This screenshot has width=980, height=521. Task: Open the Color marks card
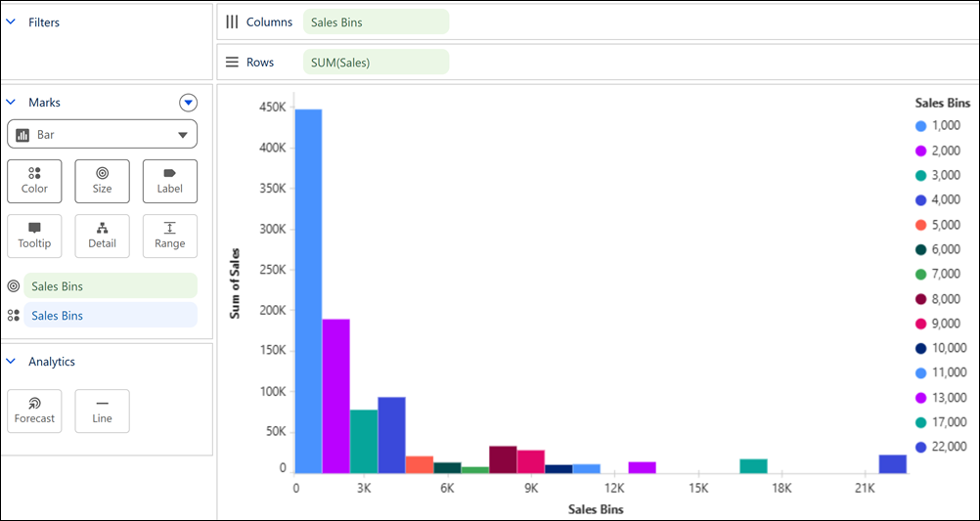point(34,181)
